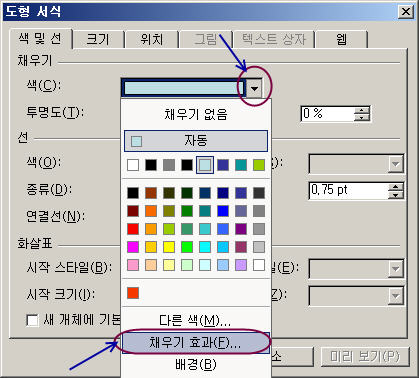Switch to the 위치 tab
The image size is (419, 378).
[152, 39]
